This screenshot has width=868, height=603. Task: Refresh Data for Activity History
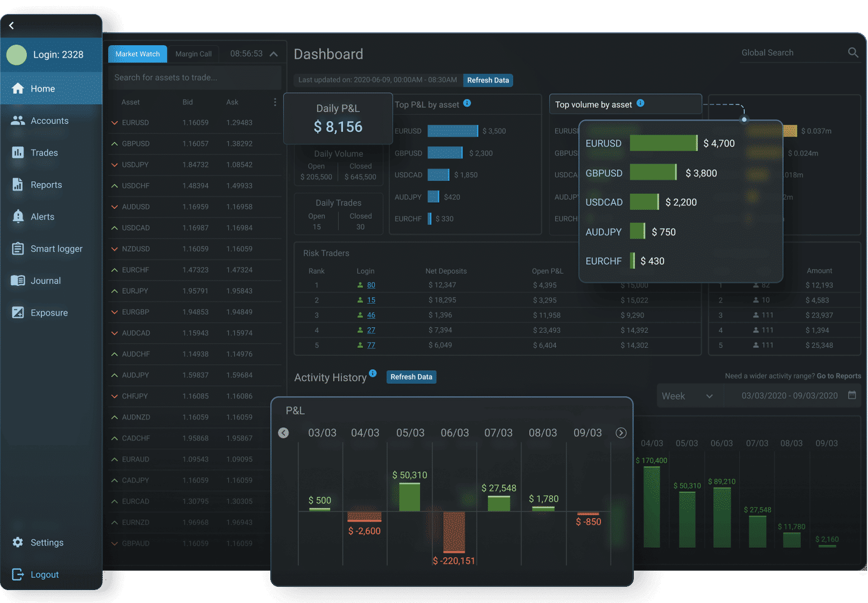point(412,377)
